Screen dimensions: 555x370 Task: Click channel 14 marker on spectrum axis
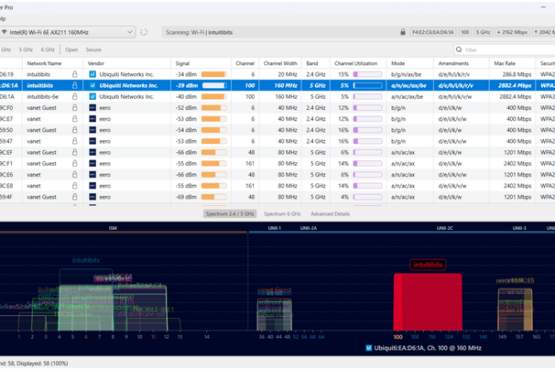[x=207, y=337]
